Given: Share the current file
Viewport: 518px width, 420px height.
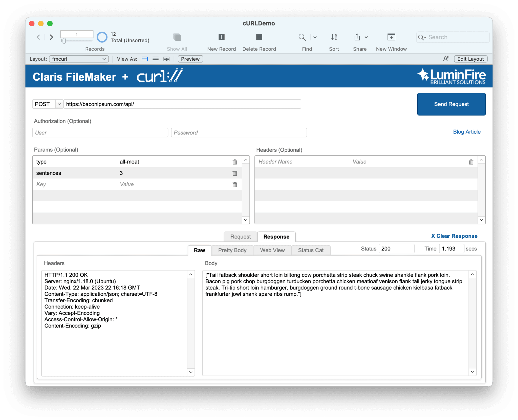Looking at the screenshot, I should coord(357,37).
